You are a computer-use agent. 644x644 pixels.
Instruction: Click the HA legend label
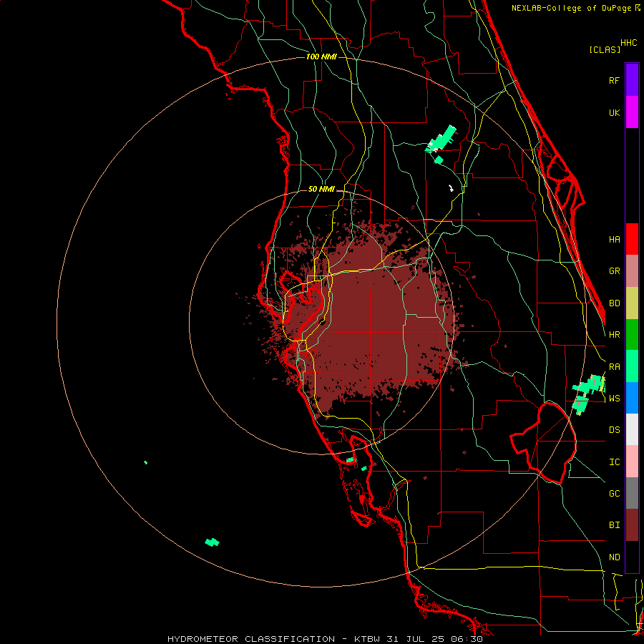tap(615, 239)
